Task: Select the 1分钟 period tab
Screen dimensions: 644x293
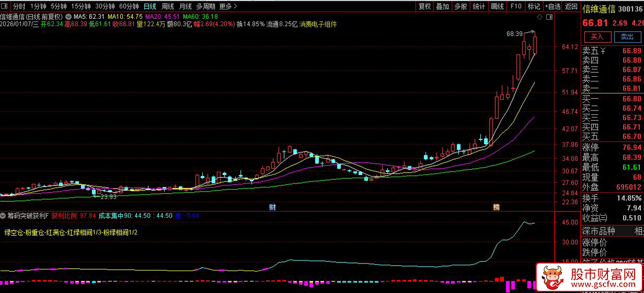Action: coord(39,6)
